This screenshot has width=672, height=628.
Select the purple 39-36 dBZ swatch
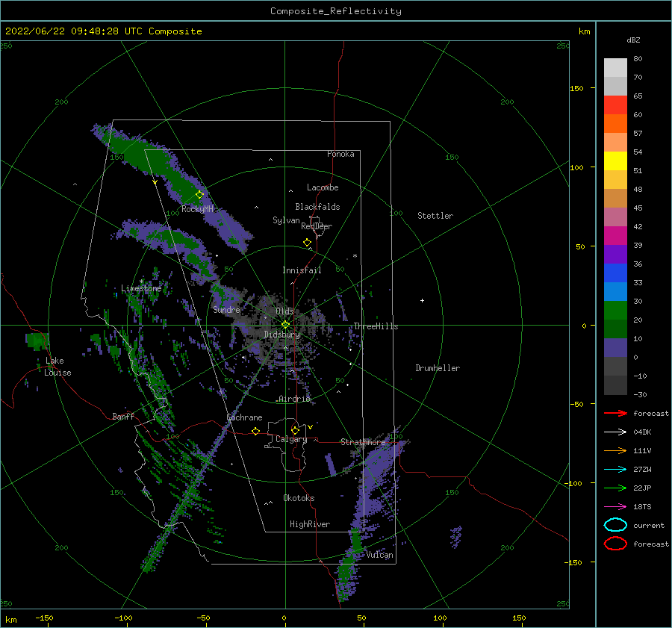coord(615,254)
